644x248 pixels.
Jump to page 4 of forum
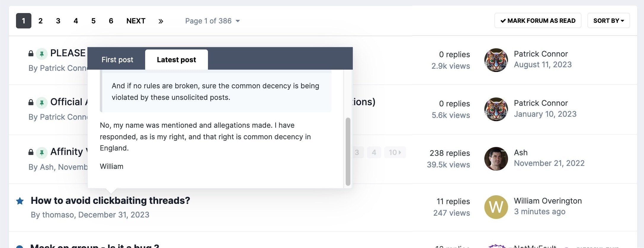coord(76,21)
